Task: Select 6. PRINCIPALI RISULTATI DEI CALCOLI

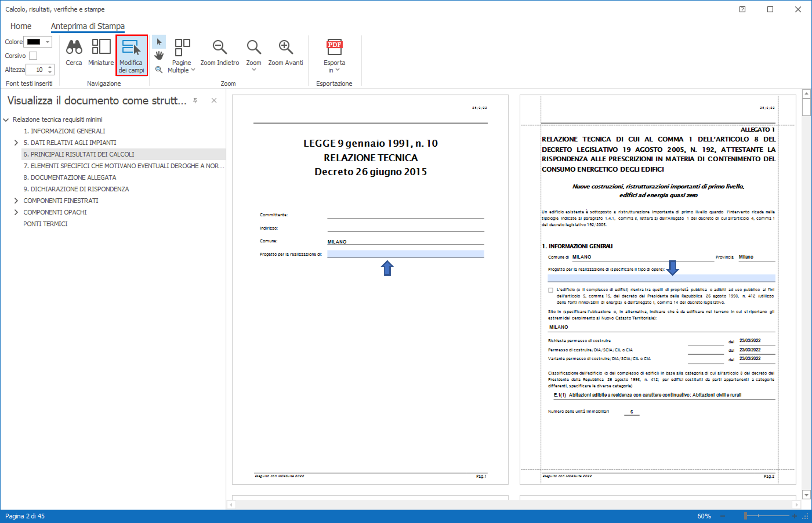Action: (79, 154)
